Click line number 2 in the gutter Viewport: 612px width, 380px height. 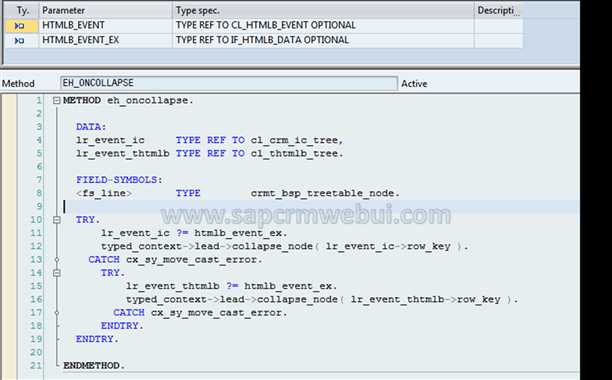click(39, 114)
